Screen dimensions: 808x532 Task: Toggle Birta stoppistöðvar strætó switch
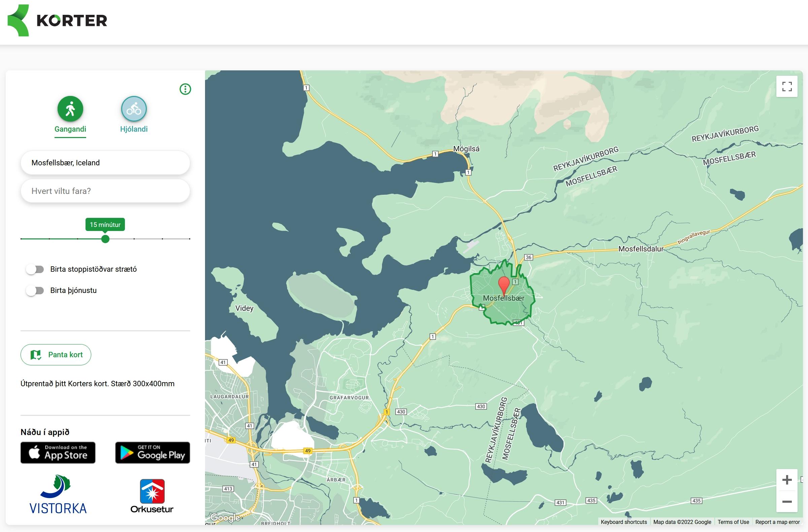(35, 270)
